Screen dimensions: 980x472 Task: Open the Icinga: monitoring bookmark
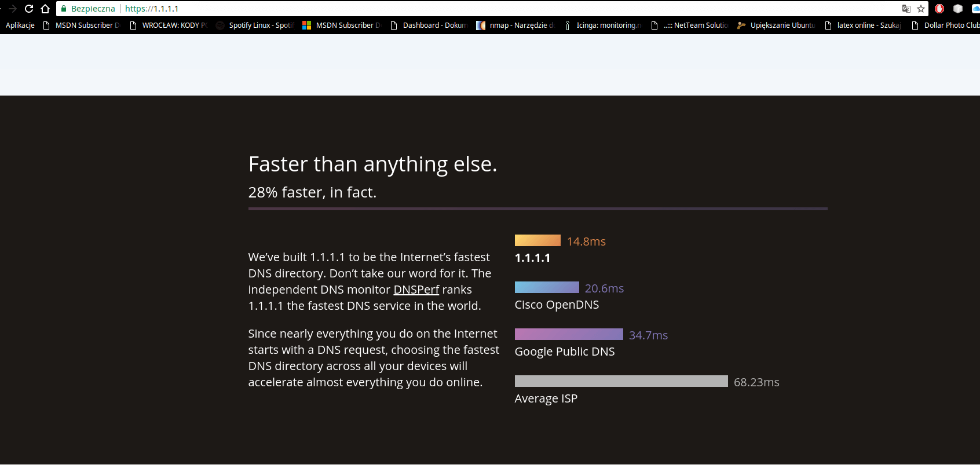click(602, 25)
